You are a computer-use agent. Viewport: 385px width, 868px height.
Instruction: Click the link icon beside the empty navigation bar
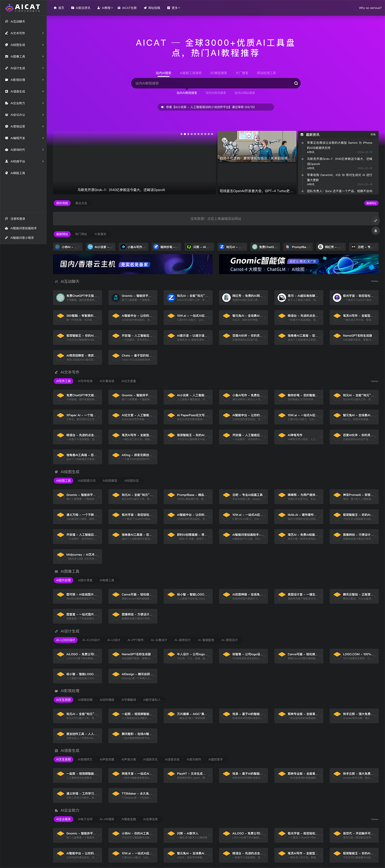[x=376, y=221]
